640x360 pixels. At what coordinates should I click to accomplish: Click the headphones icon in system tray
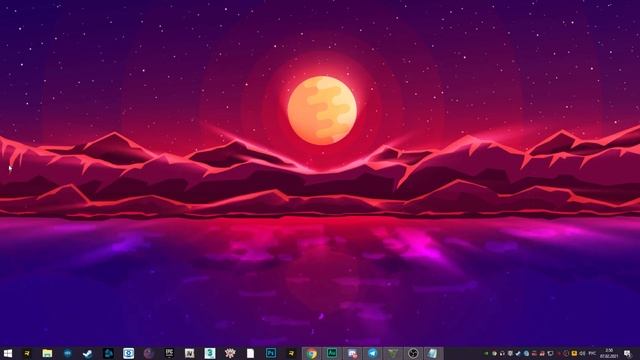click(502, 353)
